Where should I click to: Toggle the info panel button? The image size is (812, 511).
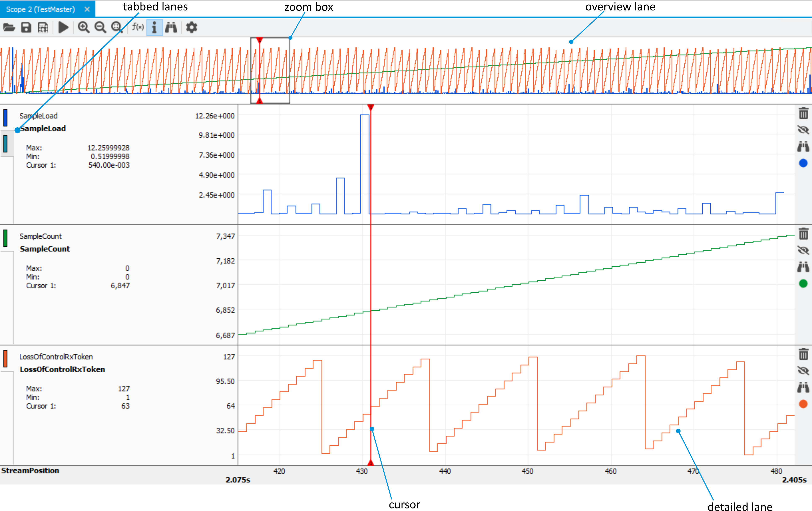click(154, 27)
